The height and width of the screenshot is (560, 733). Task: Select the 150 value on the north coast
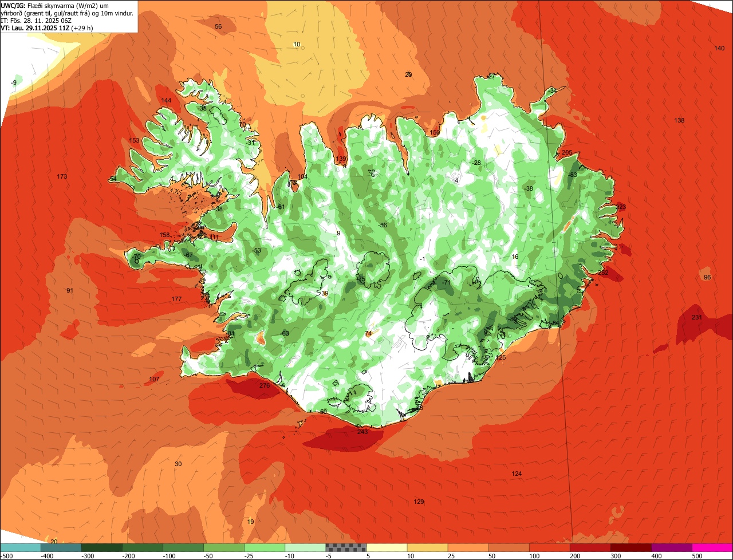click(435, 133)
